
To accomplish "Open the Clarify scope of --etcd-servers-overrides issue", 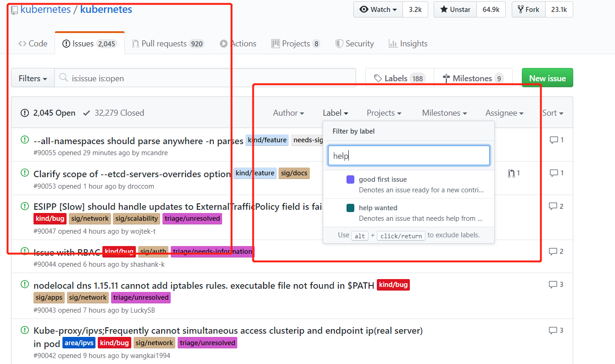I will (132, 174).
